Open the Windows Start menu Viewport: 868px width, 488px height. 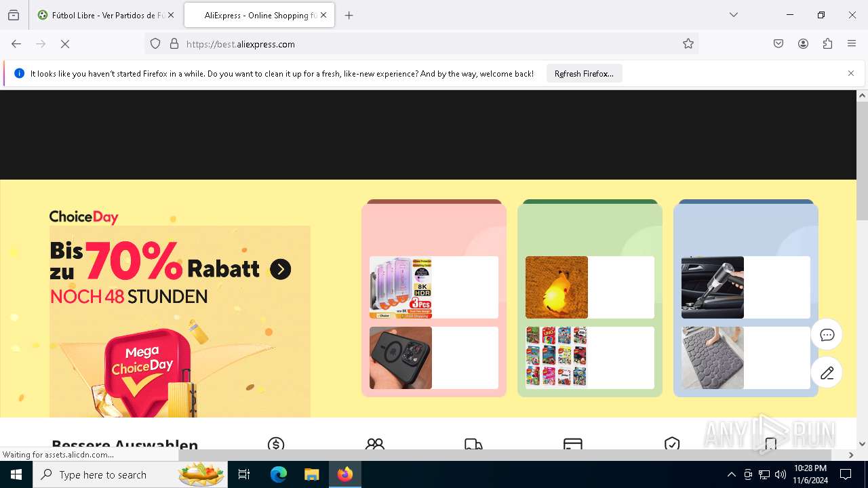(16, 474)
